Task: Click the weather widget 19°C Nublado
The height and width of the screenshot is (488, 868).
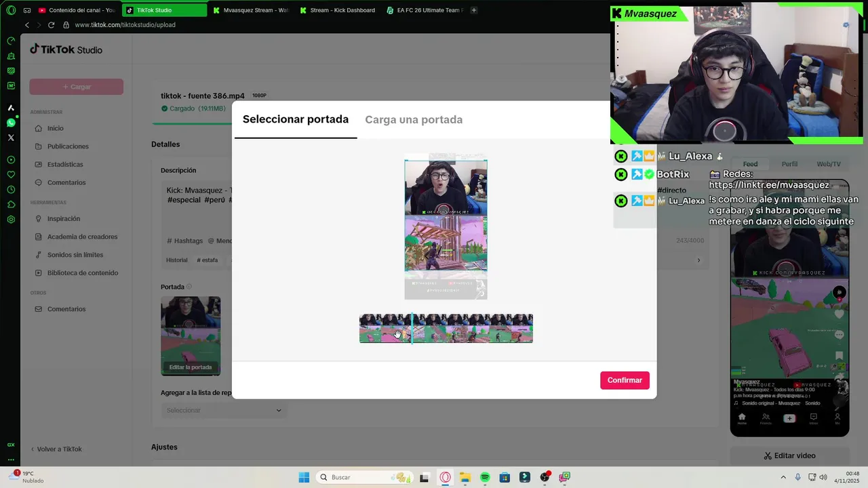Action: click(27, 477)
